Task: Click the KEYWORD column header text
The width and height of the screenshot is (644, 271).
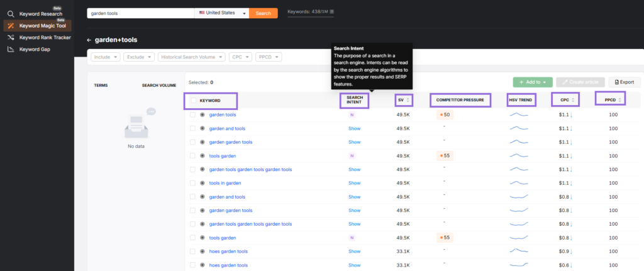Action: 210,101
